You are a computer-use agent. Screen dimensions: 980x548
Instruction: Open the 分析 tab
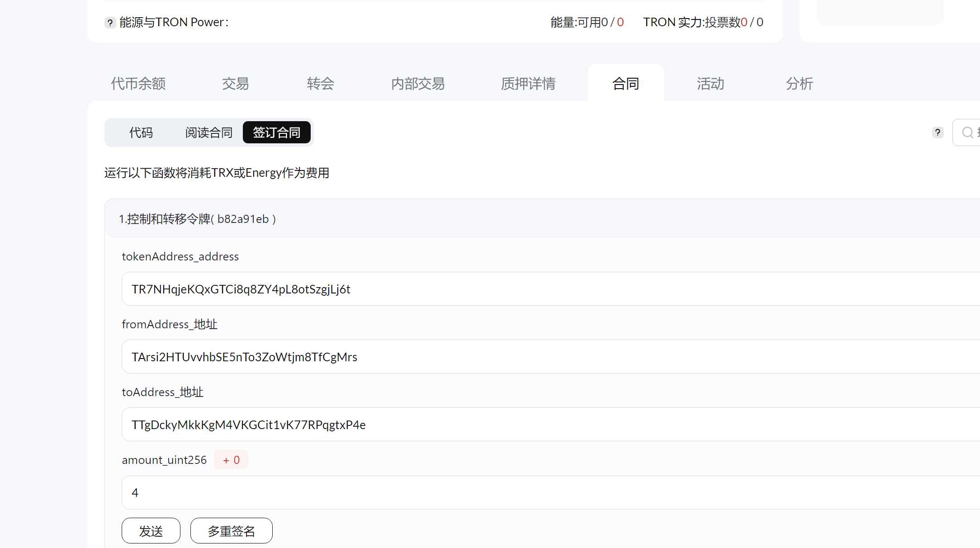[x=799, y=84]
